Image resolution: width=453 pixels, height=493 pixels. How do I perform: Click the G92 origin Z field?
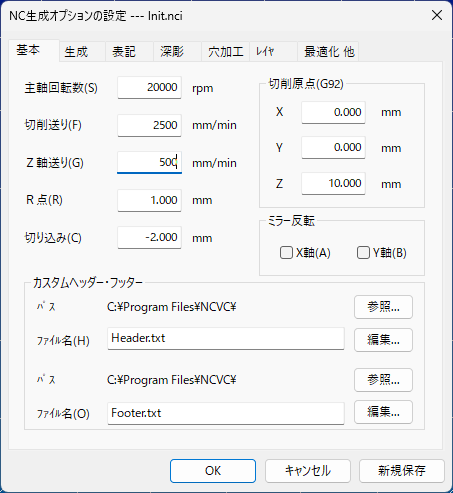point(333,183)
